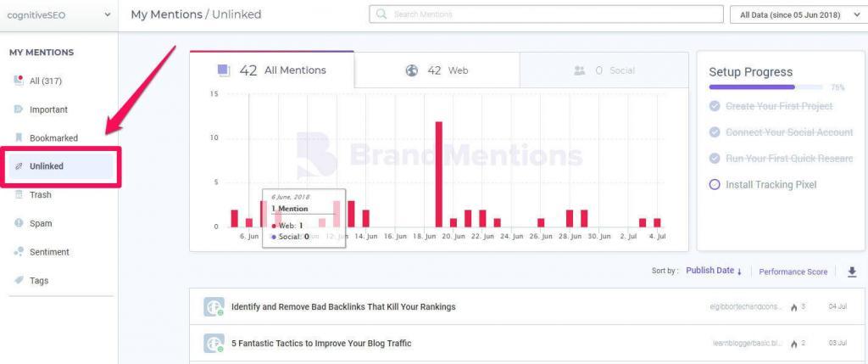Click the Important tag icon
This screenshot has width=868, height=364.
(x=19, y=109)
